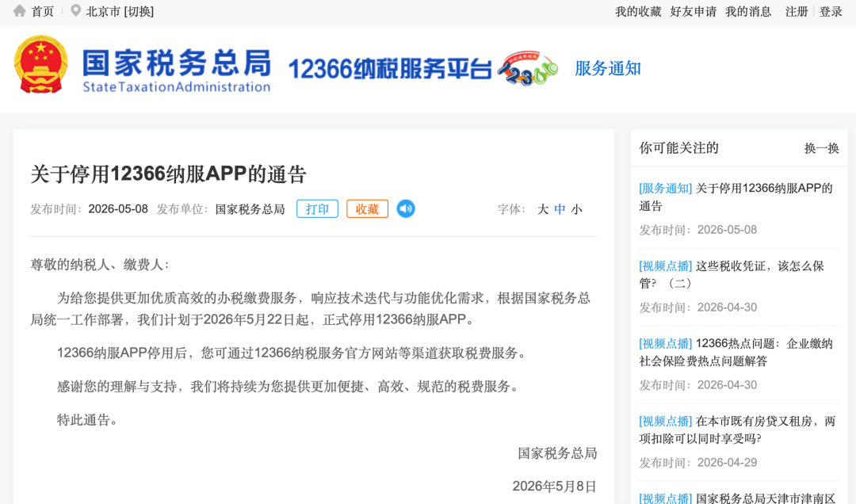Image resolution: width=856 pixels, height=504 pixels.
Task: Click sidebar date 2026-04-29
Action: [727, 463]
